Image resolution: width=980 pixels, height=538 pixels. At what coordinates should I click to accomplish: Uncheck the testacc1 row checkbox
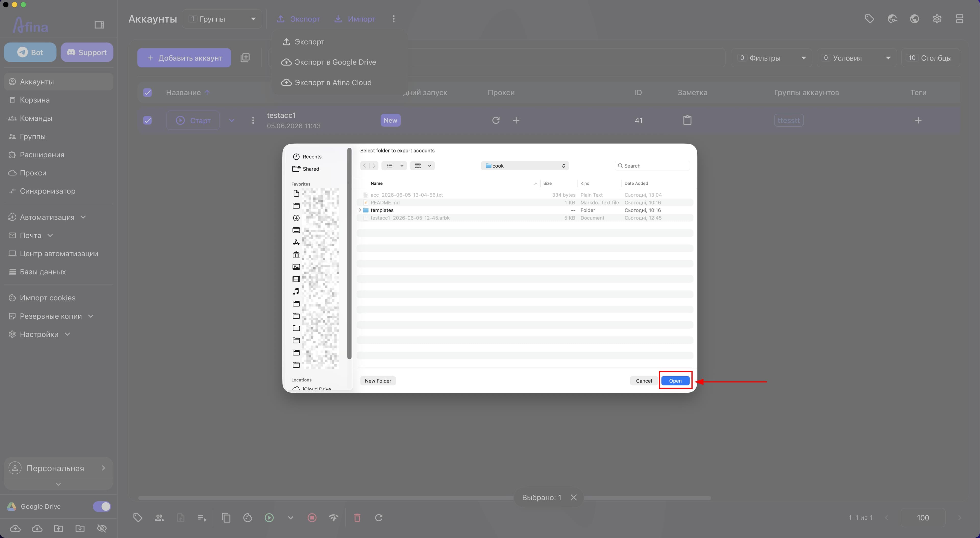(147, 120)
